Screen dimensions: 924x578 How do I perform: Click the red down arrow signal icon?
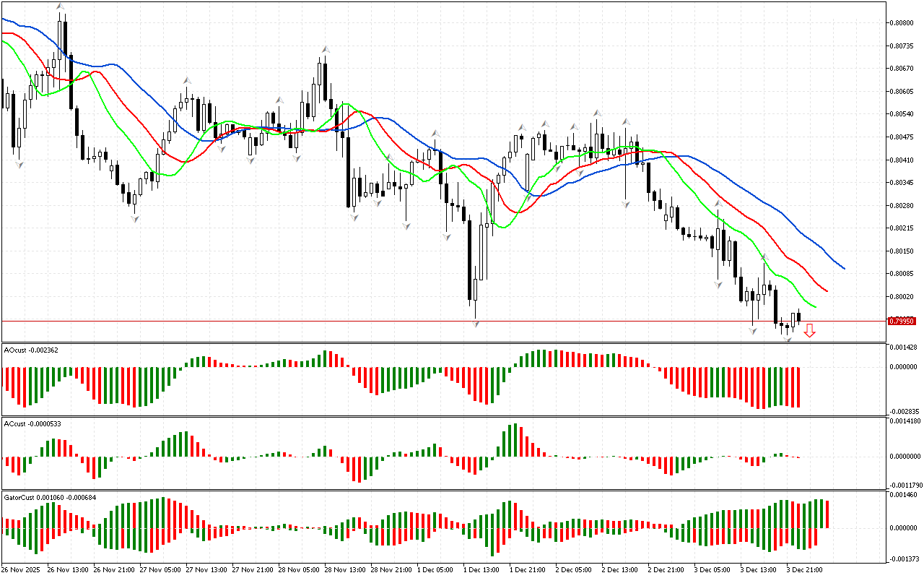click(x=809, y=331)
